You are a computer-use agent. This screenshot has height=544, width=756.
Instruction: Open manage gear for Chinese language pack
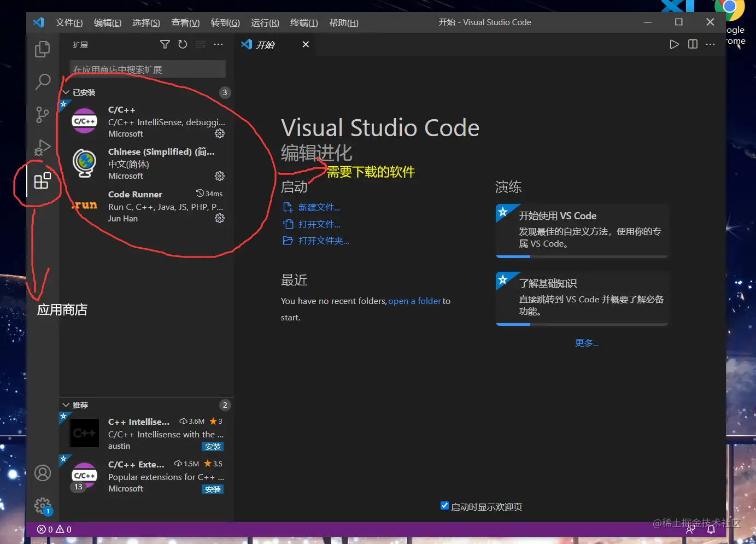coord(220,176)
